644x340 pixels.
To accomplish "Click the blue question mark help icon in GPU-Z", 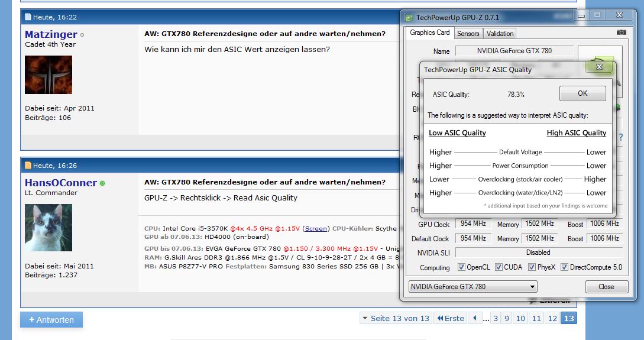I will coord(620,137).
